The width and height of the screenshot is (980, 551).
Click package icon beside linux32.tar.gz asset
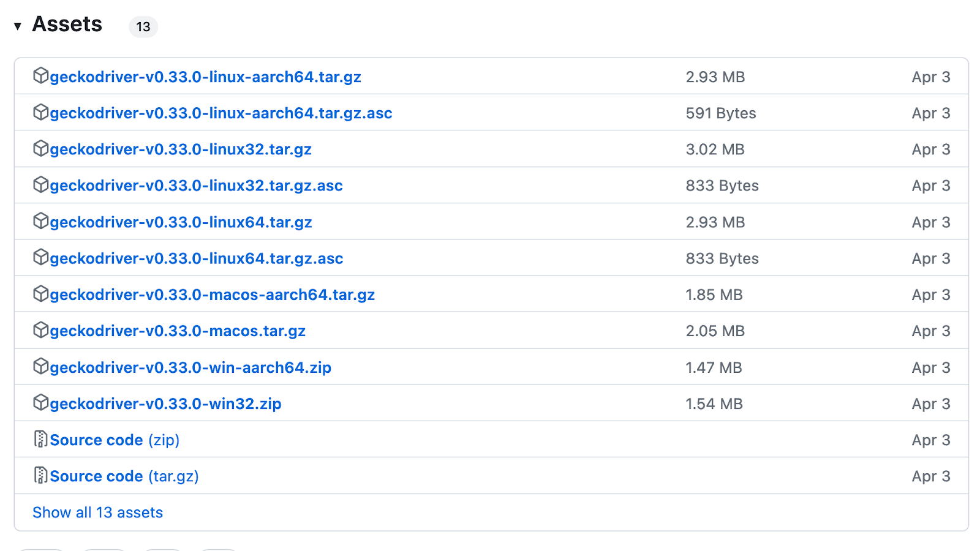(x=40, y=149)
